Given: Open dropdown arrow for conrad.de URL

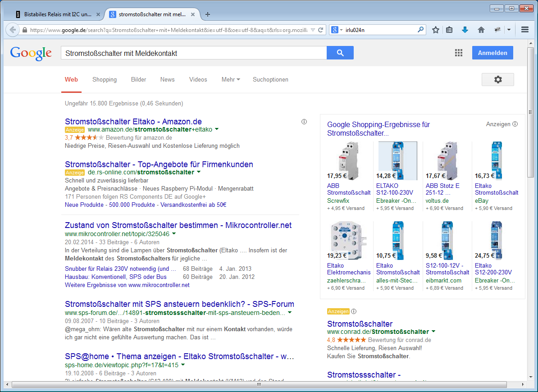Looking at the screenshot, I should [x=433, y=331].
